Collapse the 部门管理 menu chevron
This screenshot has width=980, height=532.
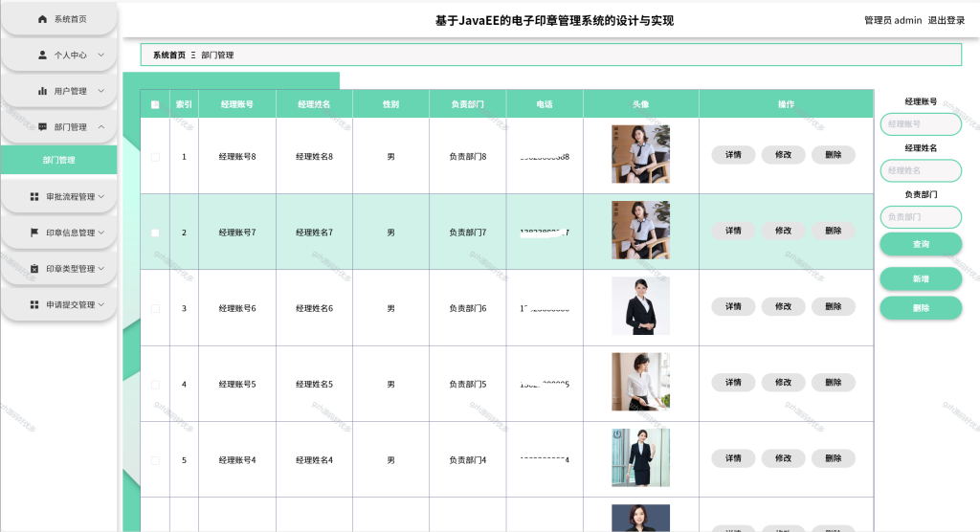[101, 127]
